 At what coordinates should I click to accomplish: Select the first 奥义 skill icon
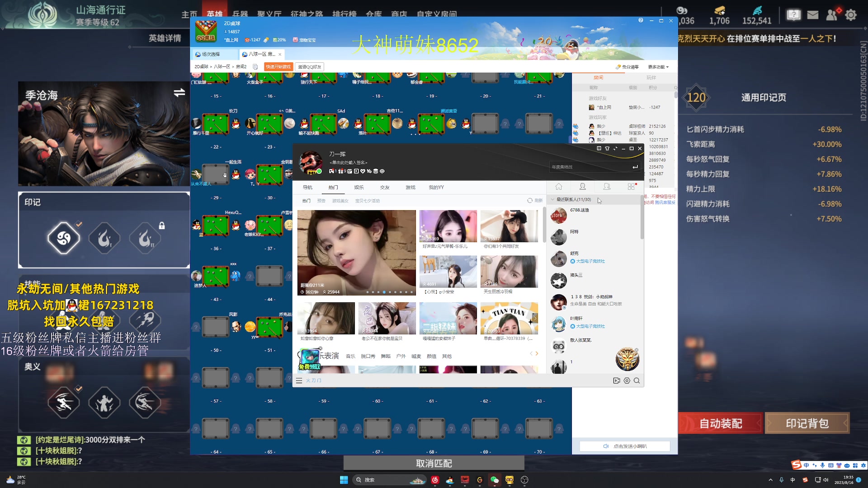(x=64, y=402)
